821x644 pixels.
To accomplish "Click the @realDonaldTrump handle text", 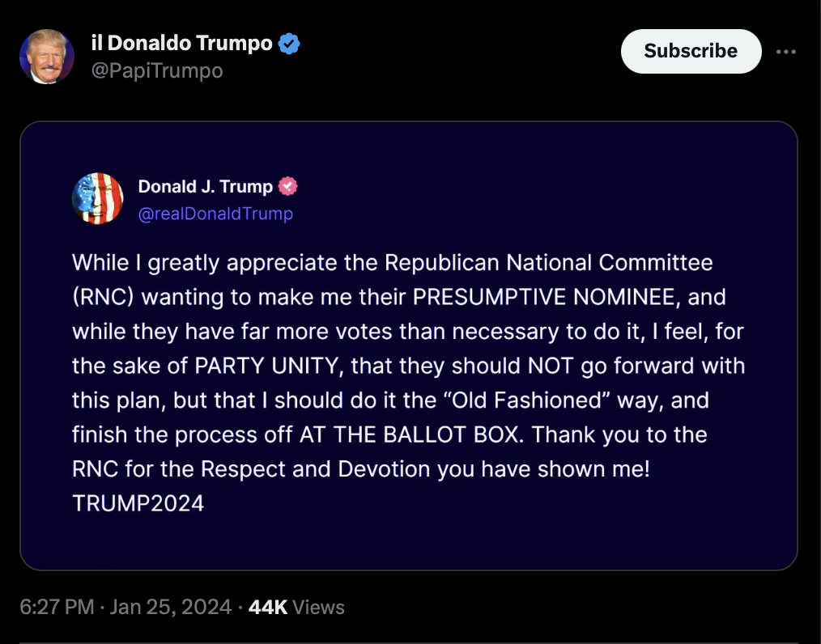I will coord(215,214).
